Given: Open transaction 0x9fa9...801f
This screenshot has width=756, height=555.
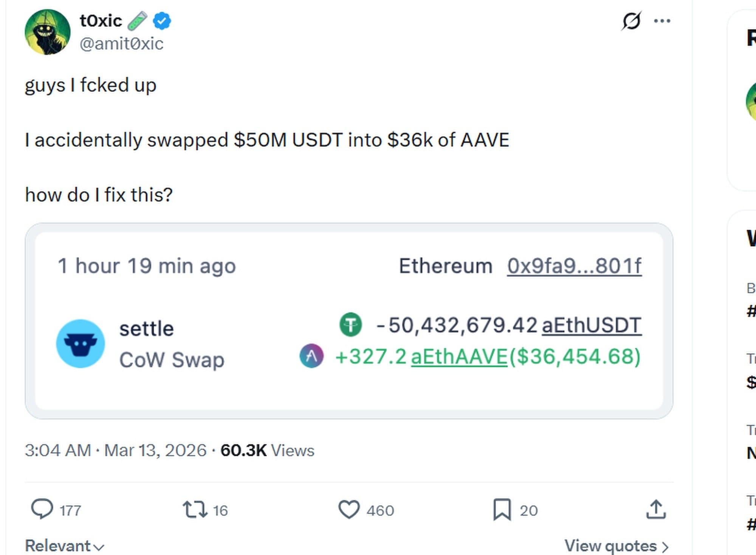Looking at the screenshot, I should (574, 264).
